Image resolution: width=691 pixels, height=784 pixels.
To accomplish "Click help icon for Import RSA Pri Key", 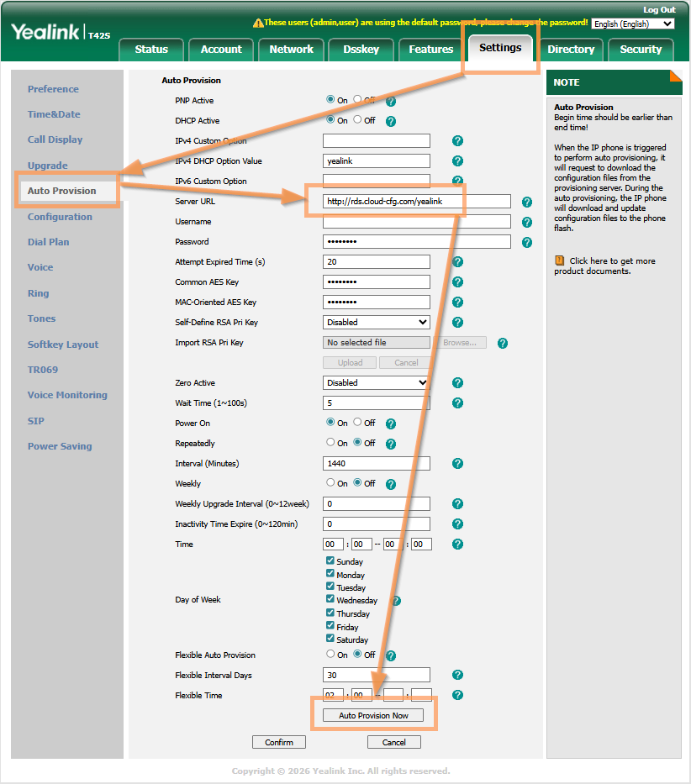I will (x=502, y=343).
